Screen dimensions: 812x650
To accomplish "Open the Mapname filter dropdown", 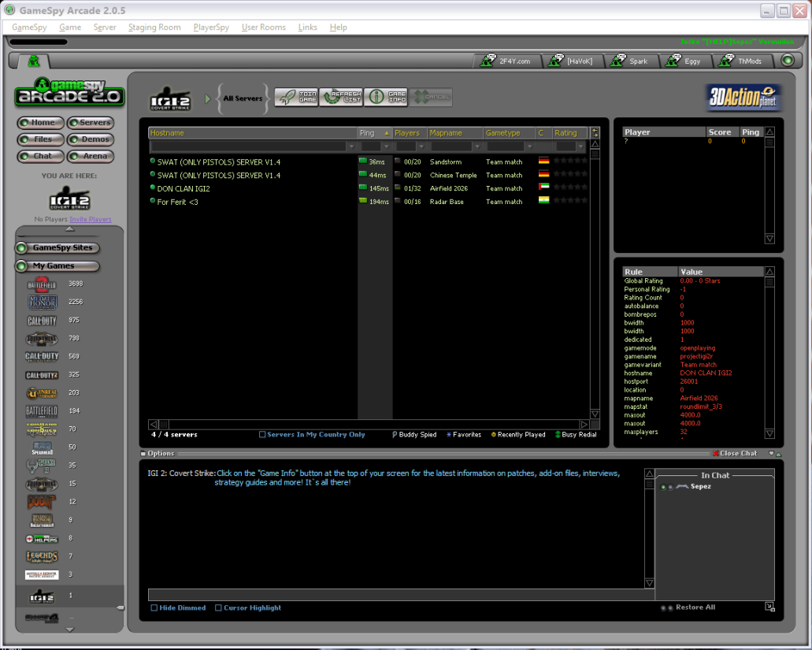I will click(x=477, y=147).
